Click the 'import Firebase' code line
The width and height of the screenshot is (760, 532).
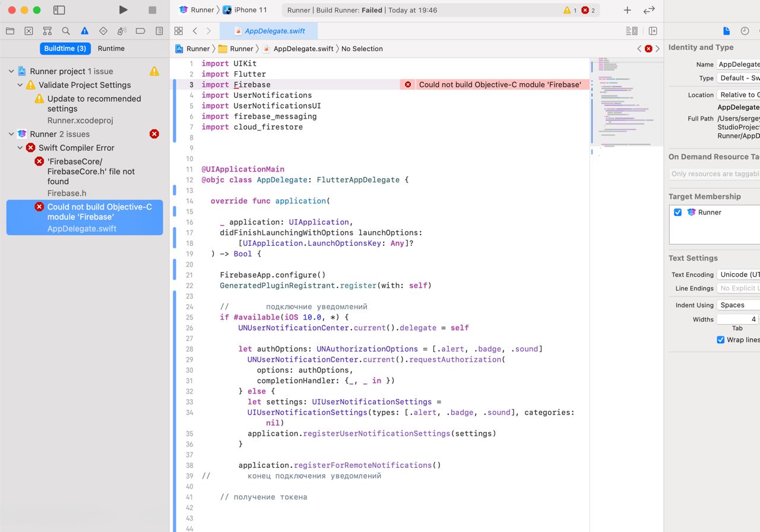(x=236, y=84)
